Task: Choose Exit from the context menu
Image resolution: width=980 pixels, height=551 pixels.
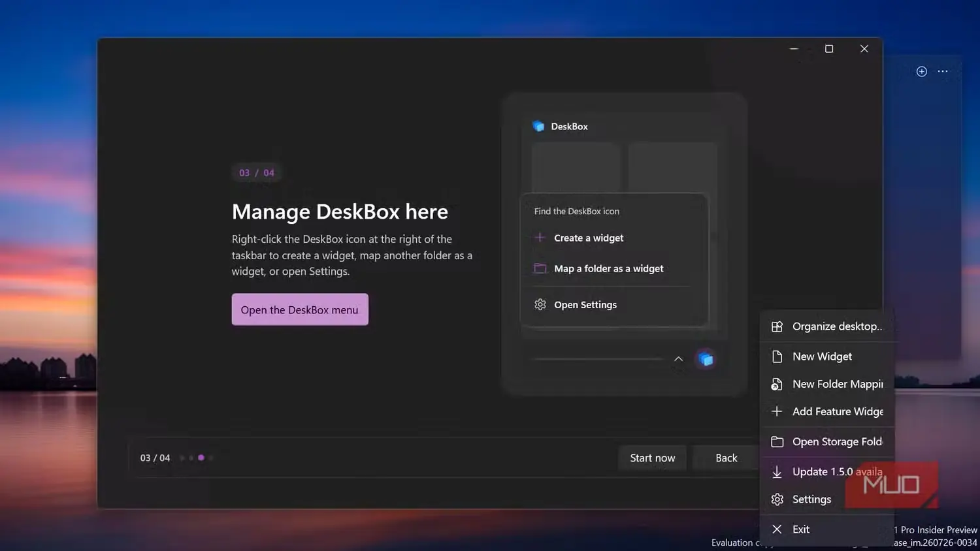Action: [x=827, y=529]
